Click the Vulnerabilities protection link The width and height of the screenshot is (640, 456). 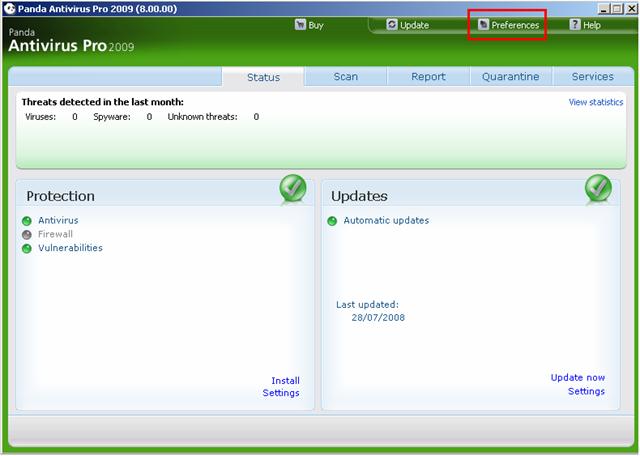click(x=70, y=248)
